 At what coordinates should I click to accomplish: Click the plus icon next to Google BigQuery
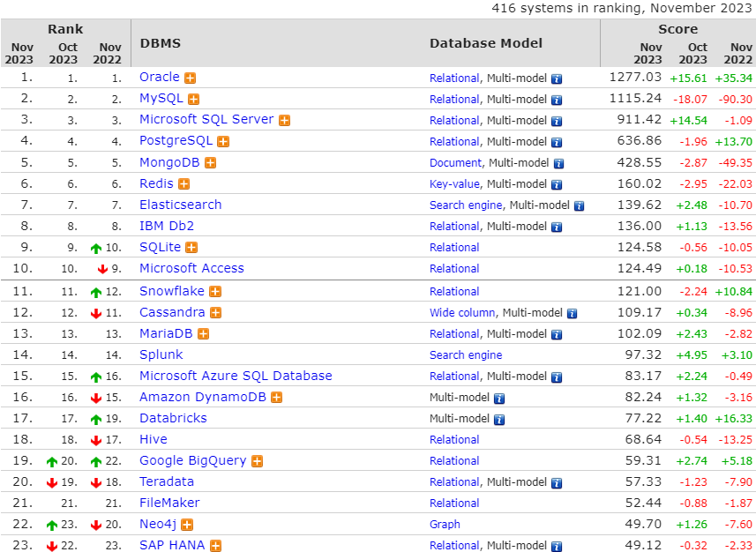click(x=258, y=461)
